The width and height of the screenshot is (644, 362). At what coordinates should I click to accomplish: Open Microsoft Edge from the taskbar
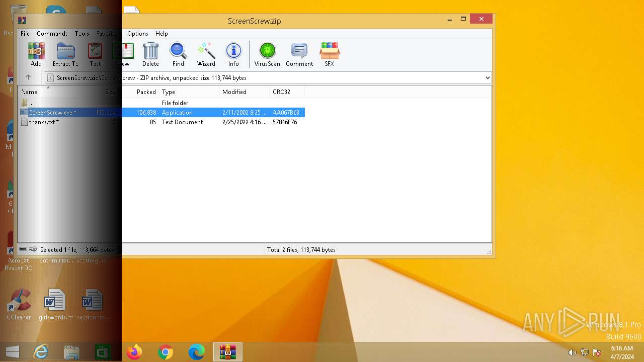tap(197, 352)
